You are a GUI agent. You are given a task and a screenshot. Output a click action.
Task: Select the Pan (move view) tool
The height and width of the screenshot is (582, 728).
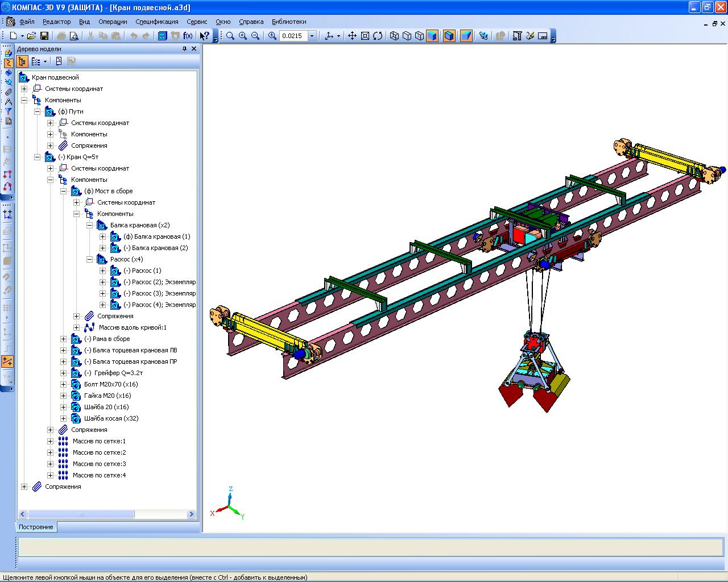coord(352,36)
